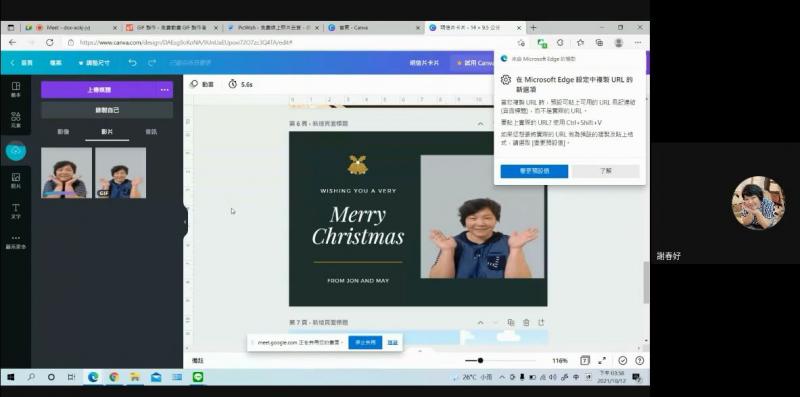The height and width of the screenshot is (397, 800).
Task: Redo the action in Canva toolbar
Action: [152, 62]
